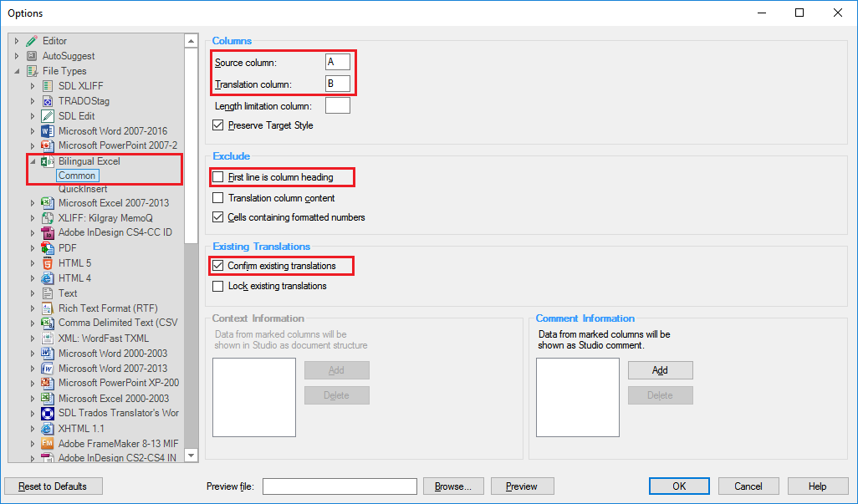Expand the XHTML 1.1 node arrow

click(33, 429)
